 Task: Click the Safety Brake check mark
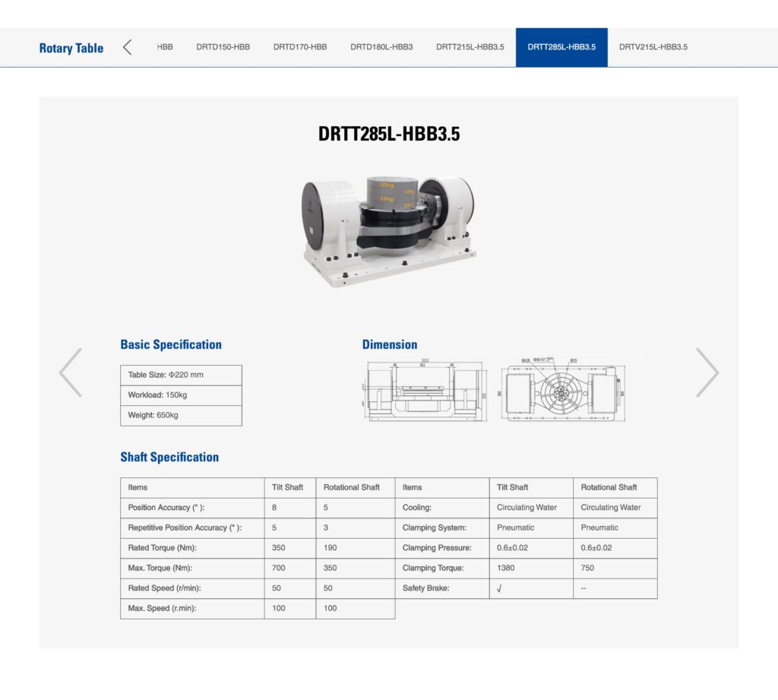click(x=499, y=589)
